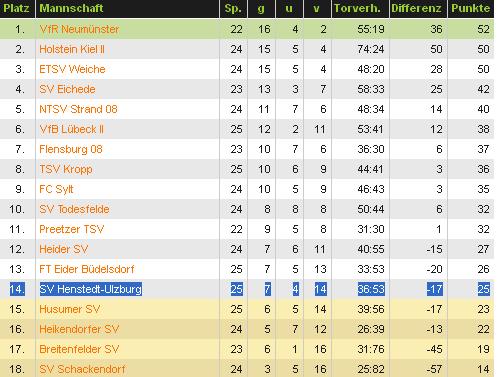
Task: Click the highlighted SV Henstedt-Ulzburg row name
Action: 91,289
